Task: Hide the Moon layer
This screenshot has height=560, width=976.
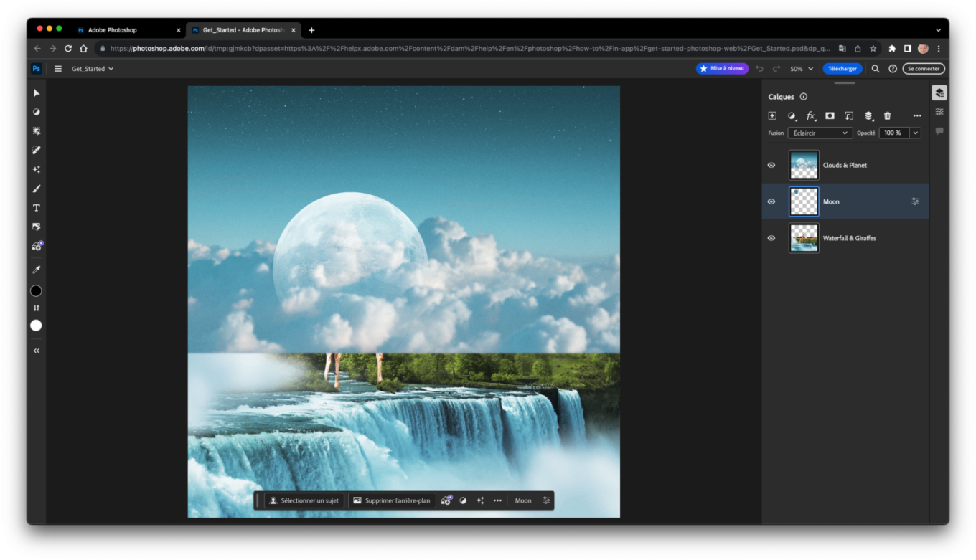Action: click(771, 201)
